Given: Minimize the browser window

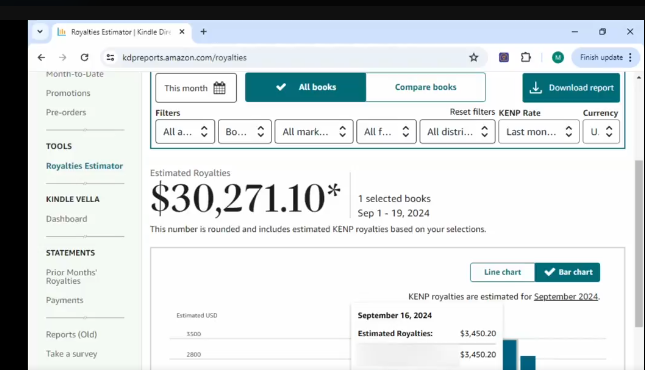Looking at the screenshot, I should coord(575,32).
